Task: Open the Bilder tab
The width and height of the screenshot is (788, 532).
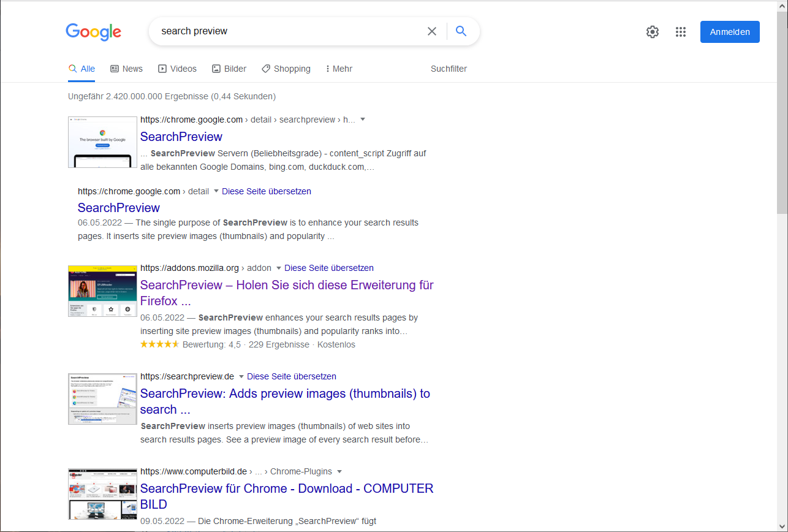Action: coord(229,69)
